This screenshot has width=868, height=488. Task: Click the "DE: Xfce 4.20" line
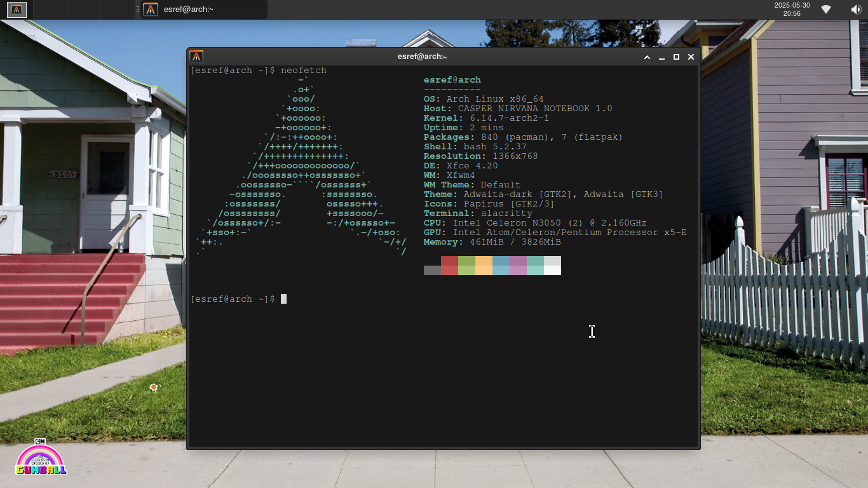point(461,166)
